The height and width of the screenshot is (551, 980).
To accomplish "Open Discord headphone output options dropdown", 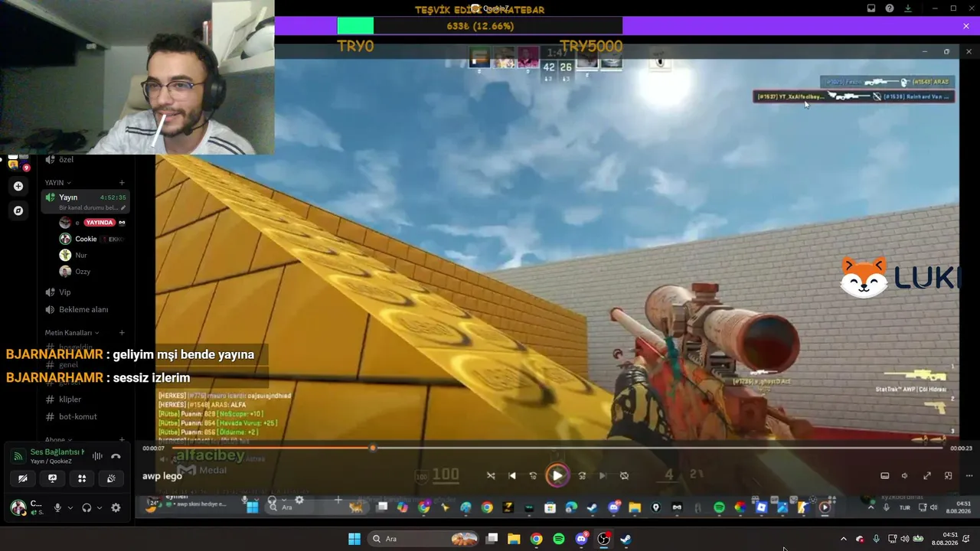I will [100, 507].
